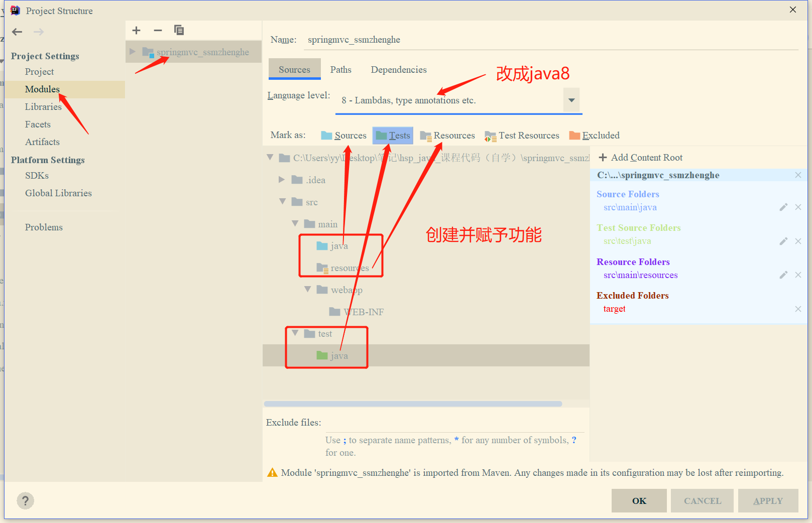The image size is (812, 523).
Task: Unmark src\main\java source folder
Action: (798, 207)
